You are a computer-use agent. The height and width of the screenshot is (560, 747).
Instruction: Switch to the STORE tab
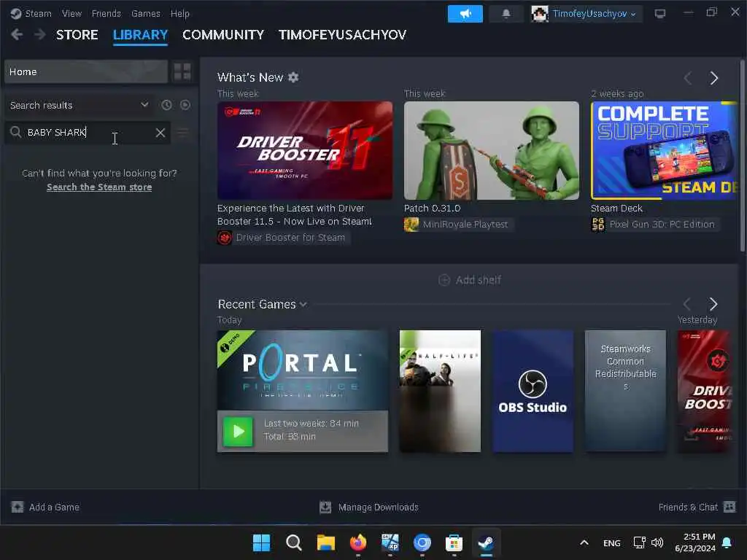[x=77, y=35]
